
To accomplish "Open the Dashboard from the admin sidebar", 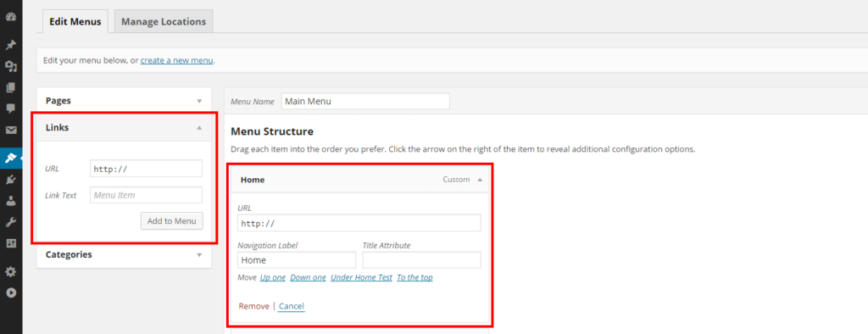I will 11,17.
